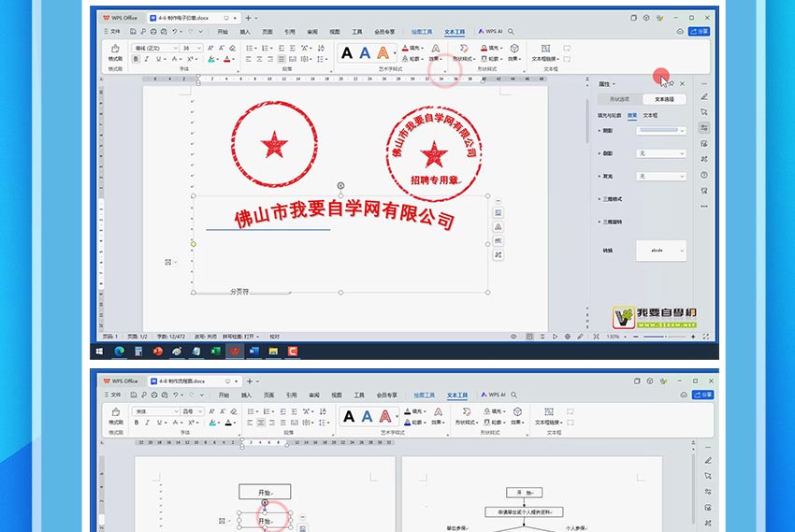Click the plus icon to open a new tab in the upper window
Screen dimensions: 795x532
(x=248, y=18)
